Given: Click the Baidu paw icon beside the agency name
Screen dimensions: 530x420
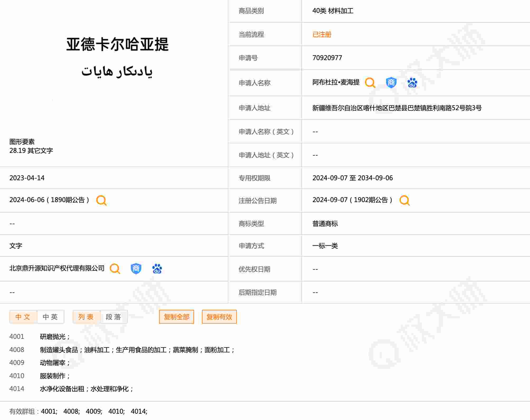Looking at the screenshot, I should (x=157, y=269).
